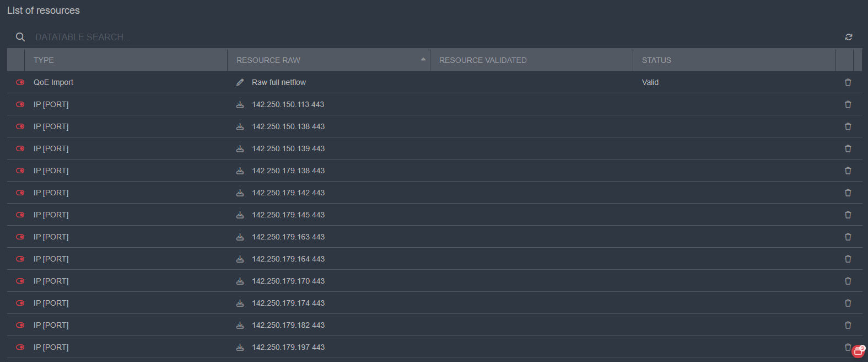
Task: Click download icon beside 142.250.179.164 443
Action: click(240, 259)
